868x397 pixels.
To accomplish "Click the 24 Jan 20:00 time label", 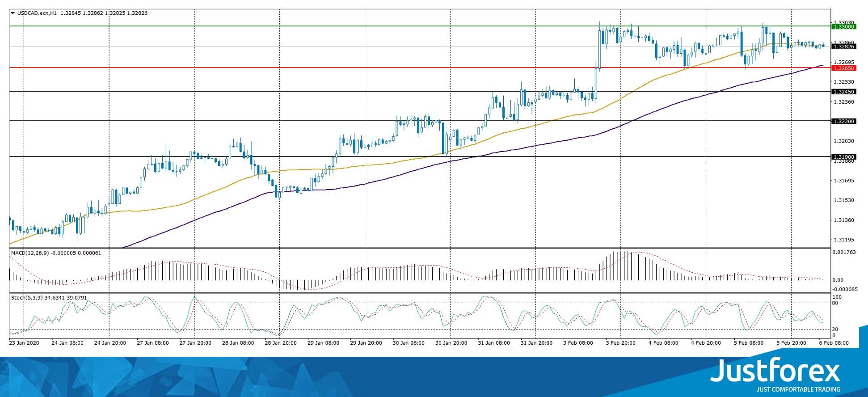I will 110,343.
